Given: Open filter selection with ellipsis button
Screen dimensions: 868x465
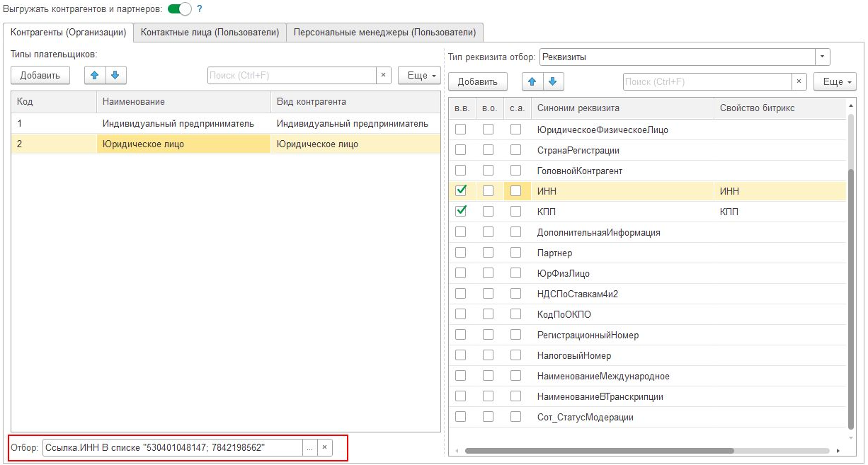Looking at the screenshot, I should click(x=309, y=447).
